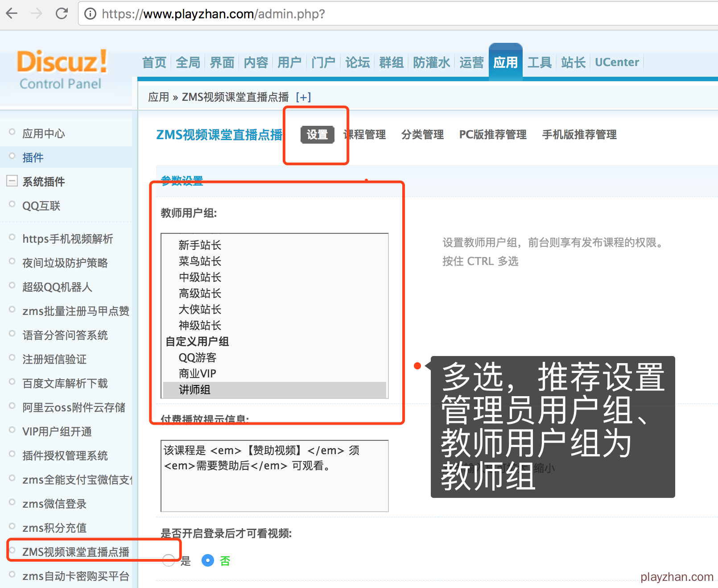Screen dimensions: 718x588
Task: Open the 应用 top navigation tab
Action: (x=505, y=62)
